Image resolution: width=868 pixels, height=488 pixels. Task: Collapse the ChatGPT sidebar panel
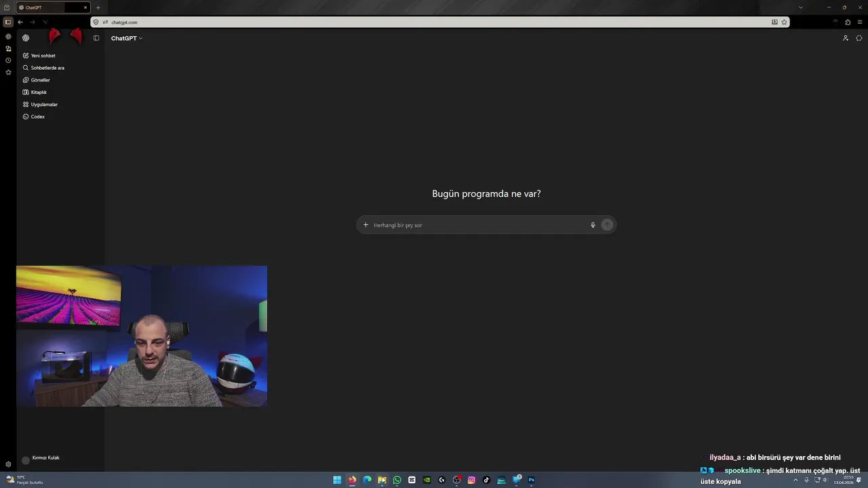point(96,38)
